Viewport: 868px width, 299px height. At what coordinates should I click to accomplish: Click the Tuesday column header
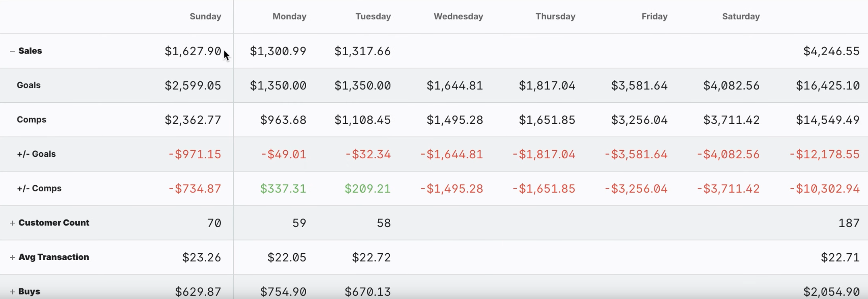click(373, 17)
